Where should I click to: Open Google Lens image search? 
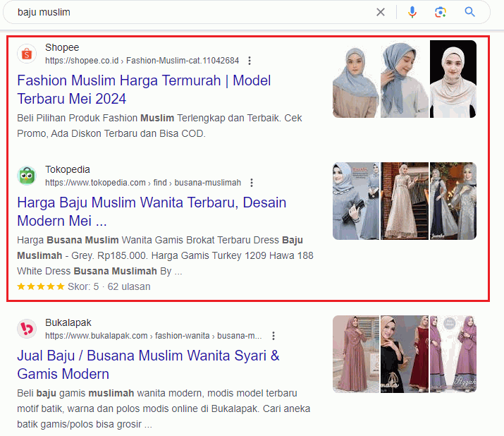441,12
